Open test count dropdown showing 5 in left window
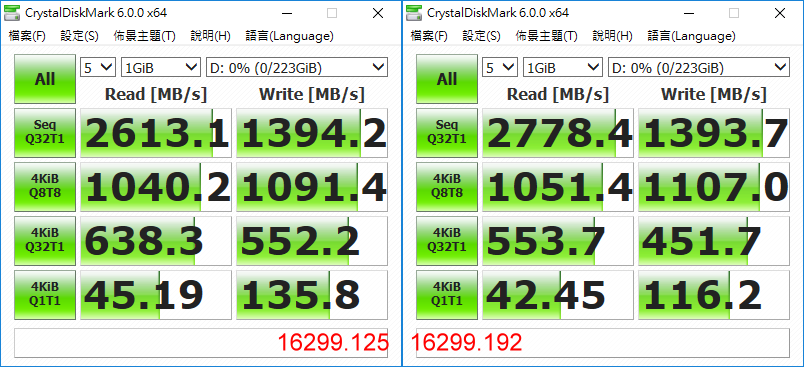 click(x=98, y=67)
